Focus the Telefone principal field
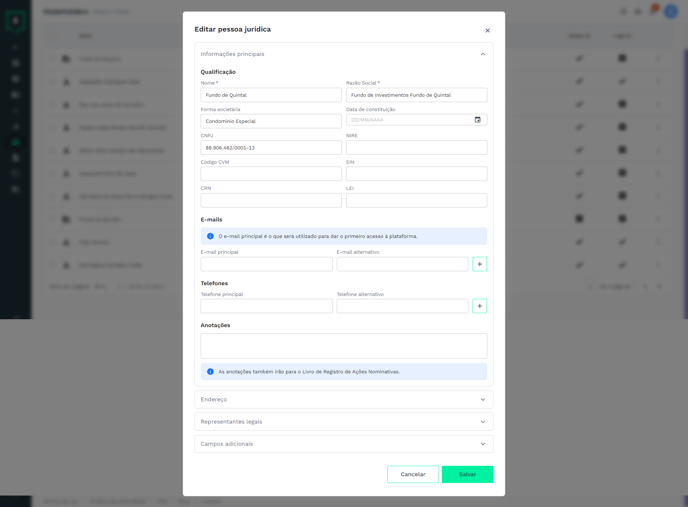The width and height of the screenshot is (688, 507). [x=266, y=306]
